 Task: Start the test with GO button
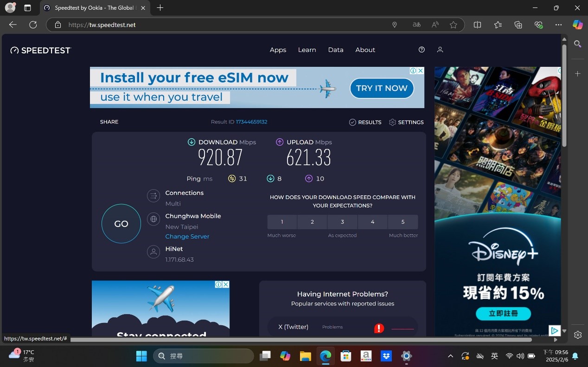(121, 224)
